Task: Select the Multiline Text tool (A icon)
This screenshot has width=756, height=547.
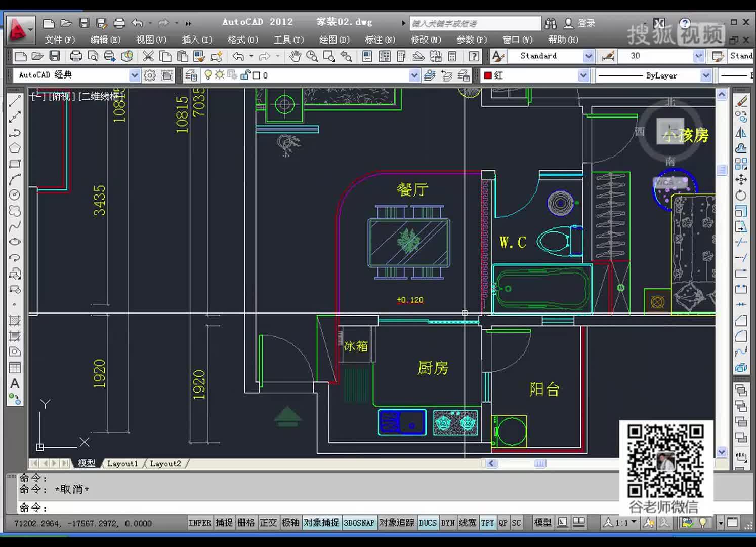Action: click(x=15, y=383)
